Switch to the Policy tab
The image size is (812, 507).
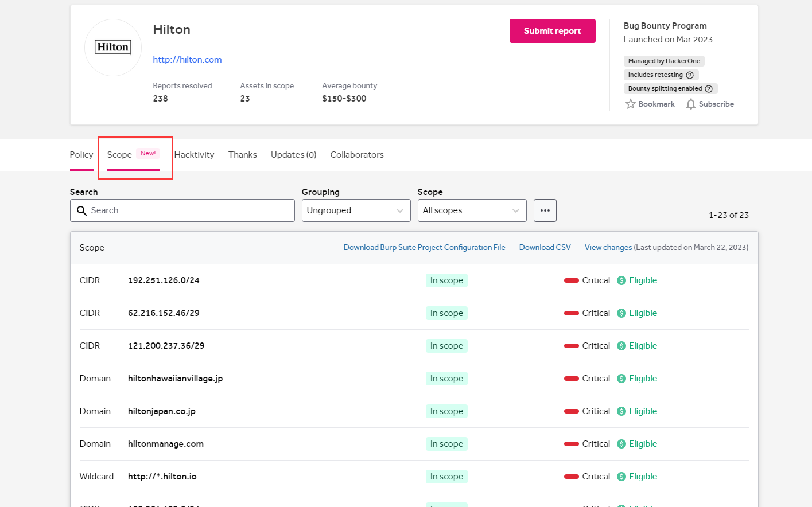pos(81,155)
